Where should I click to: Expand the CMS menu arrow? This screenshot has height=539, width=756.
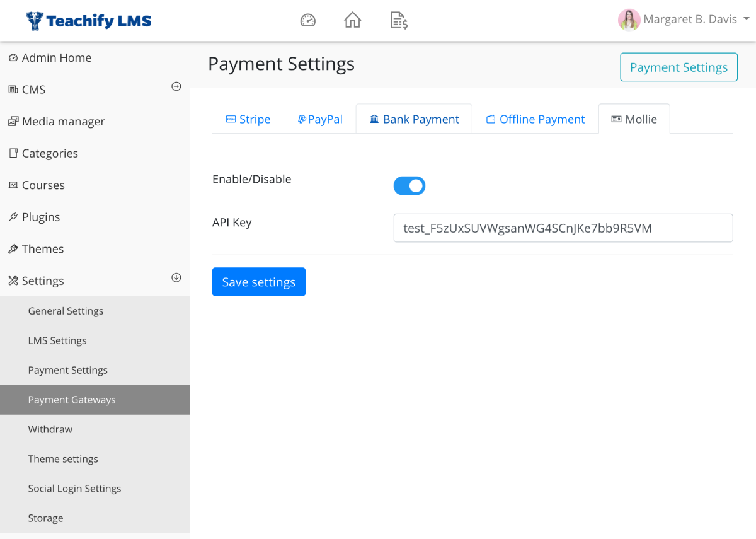point(176,86)
